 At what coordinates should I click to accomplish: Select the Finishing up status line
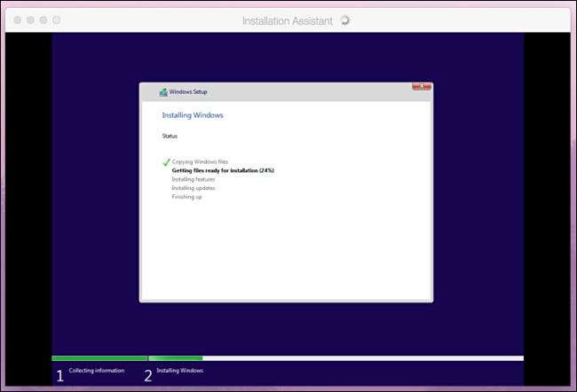tap(186, 197)
